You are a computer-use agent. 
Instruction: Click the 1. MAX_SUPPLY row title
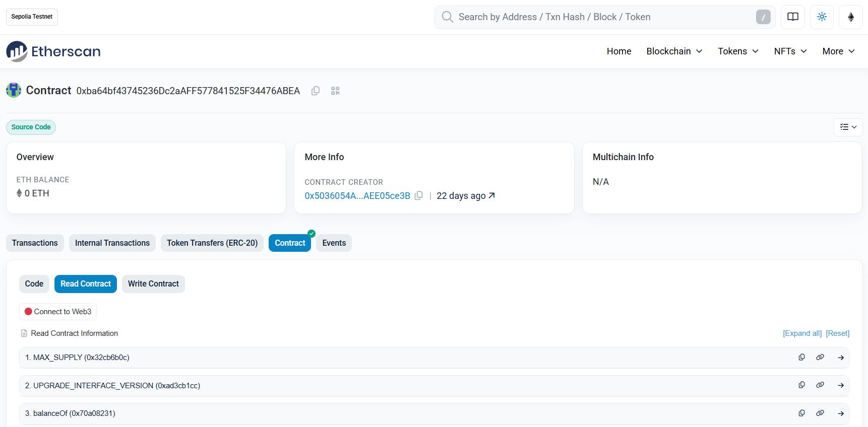coord(77,358)
